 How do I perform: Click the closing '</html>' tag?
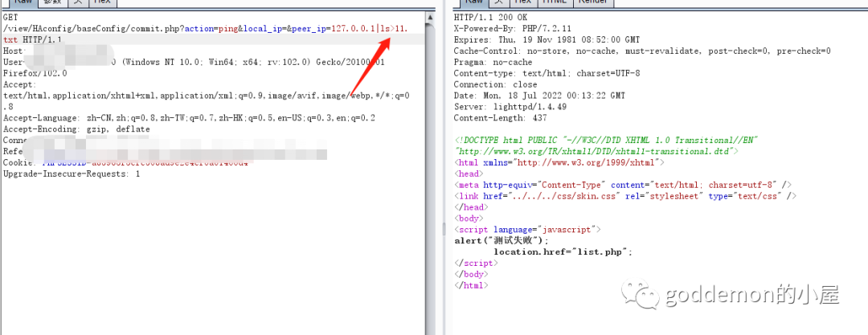471,285
